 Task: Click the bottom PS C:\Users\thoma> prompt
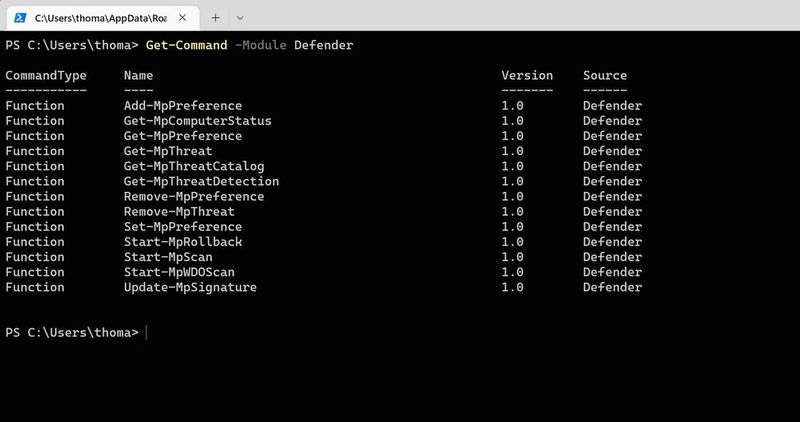click(x=71, y=333)
